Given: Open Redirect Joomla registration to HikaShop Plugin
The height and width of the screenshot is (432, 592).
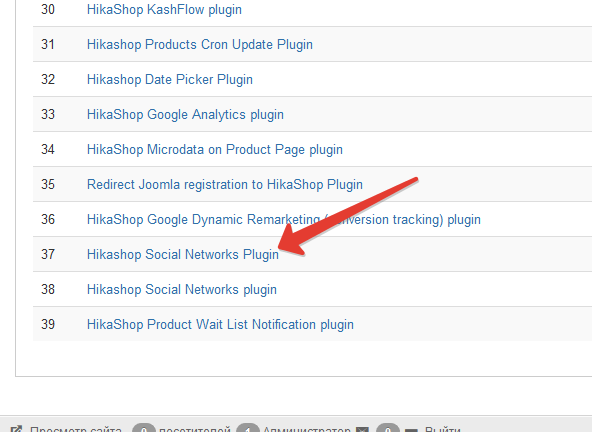Looking at the screenshot, I should point(225,185).
